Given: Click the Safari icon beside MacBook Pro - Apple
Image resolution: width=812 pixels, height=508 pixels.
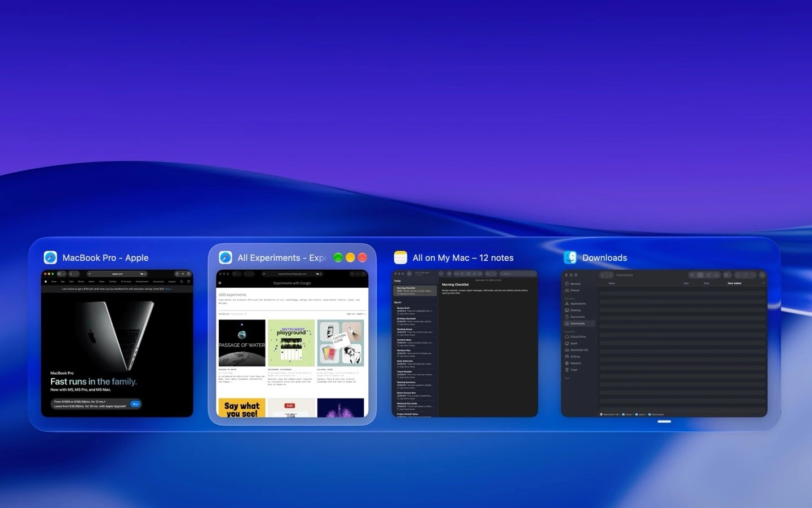Looking at the screenshot, I should [x=50, y=257].
